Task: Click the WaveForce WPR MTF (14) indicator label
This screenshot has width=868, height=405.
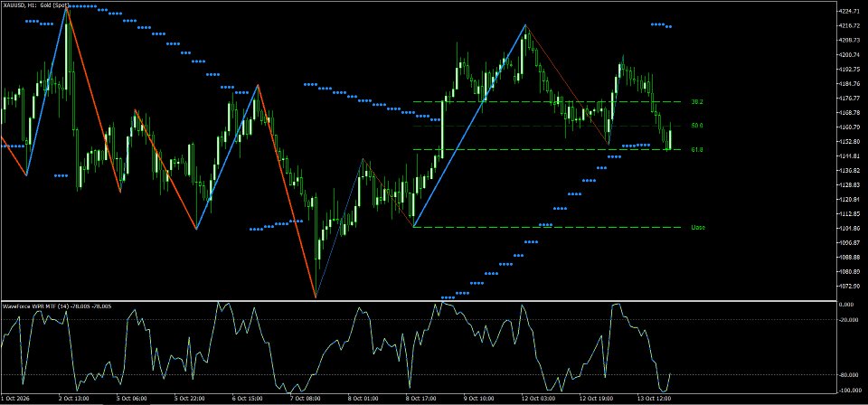Action: click(58, 306)
